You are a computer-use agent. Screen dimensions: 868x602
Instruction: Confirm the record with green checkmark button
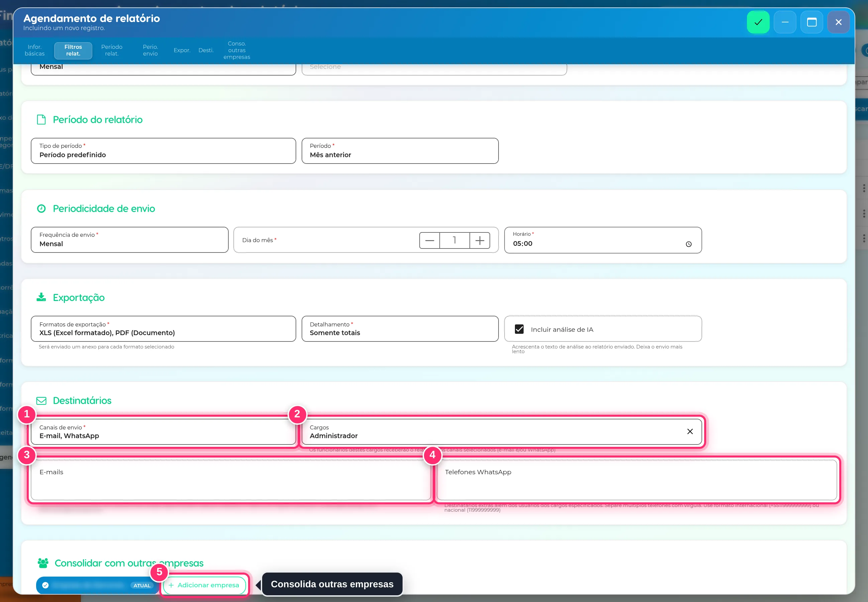[758, 22]
